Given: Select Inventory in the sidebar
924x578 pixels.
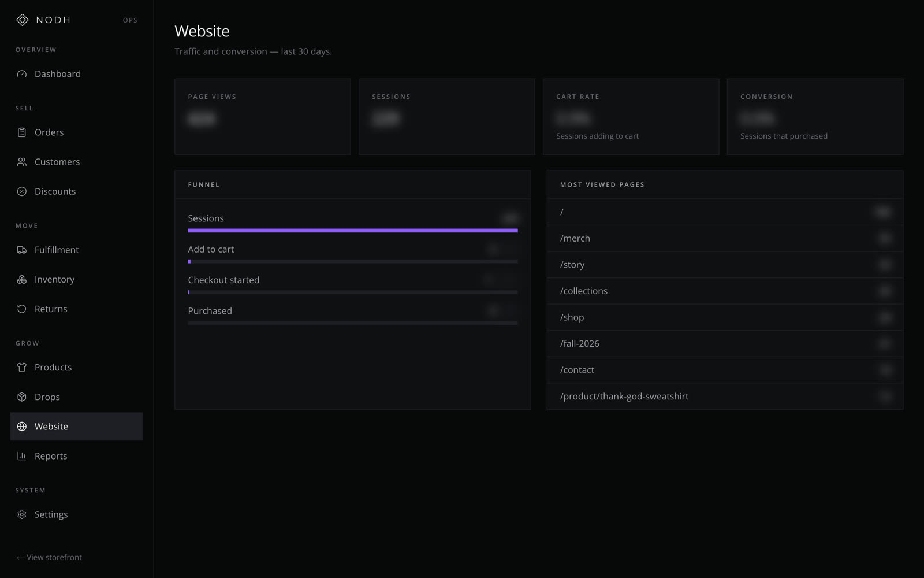Looking at the screenshot, I should 77,279.
